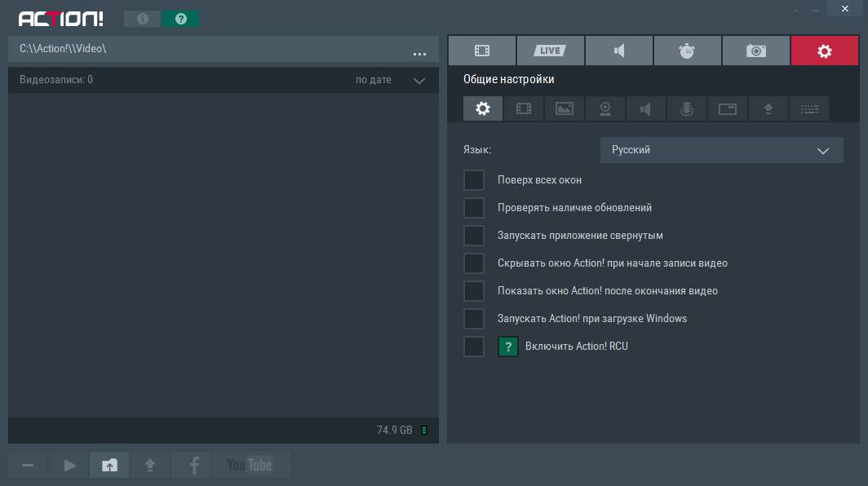Open the export upload arrow settings sub-tab

(768, 108)
